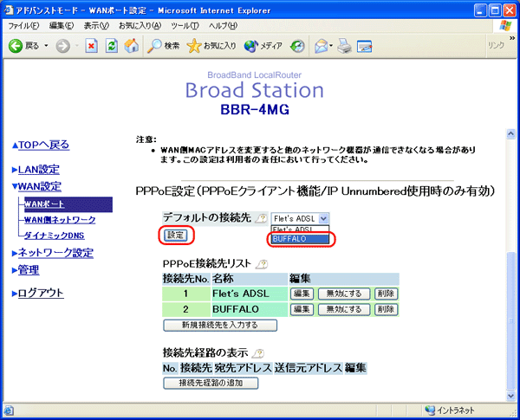Click the Windows flag logo throbber
Image resolution: width=520 pixels, height=420 pixels.
[505, 25]
